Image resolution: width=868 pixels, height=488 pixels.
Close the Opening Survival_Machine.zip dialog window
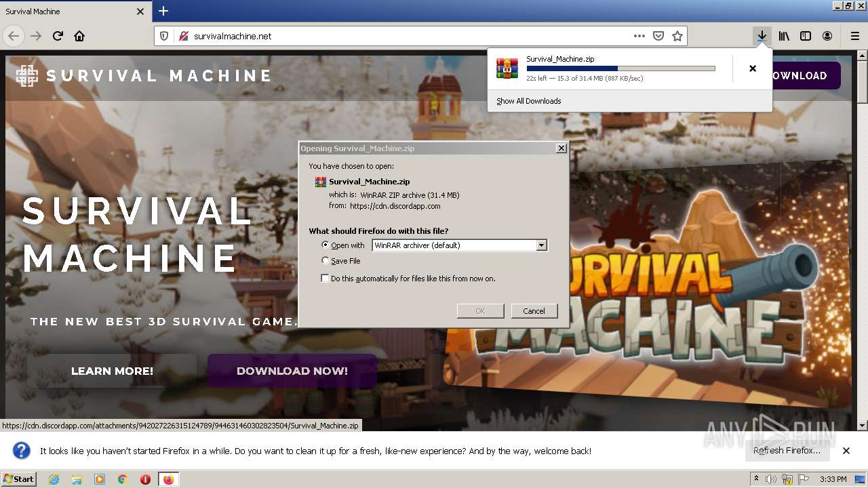(x=561, y=148)
